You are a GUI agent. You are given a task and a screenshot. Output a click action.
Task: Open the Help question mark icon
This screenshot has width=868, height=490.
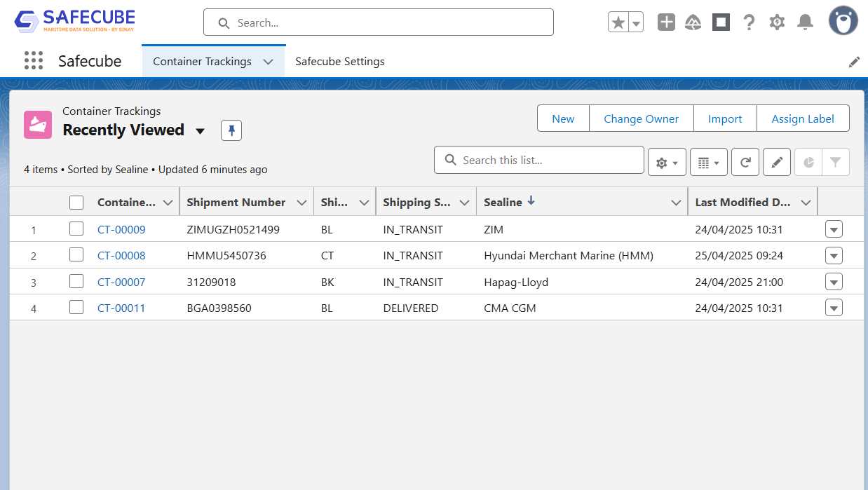click(x=749, y=22)
